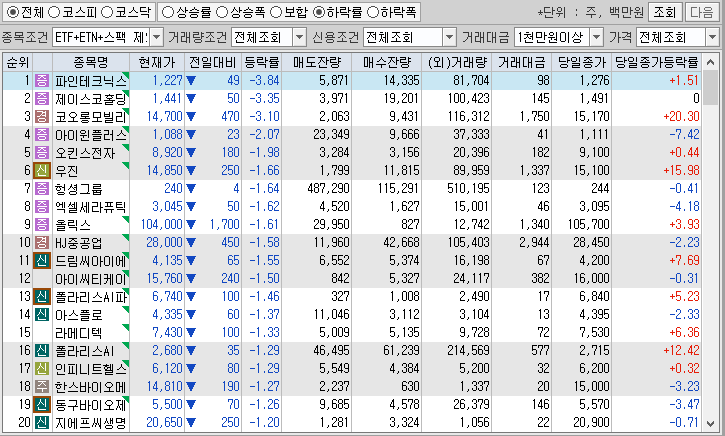Click the 증 badge for 오킨스전자
Image resolution: width=725 pixels, height=436 pixels.
pyautogui.click(x=42, y=153)
